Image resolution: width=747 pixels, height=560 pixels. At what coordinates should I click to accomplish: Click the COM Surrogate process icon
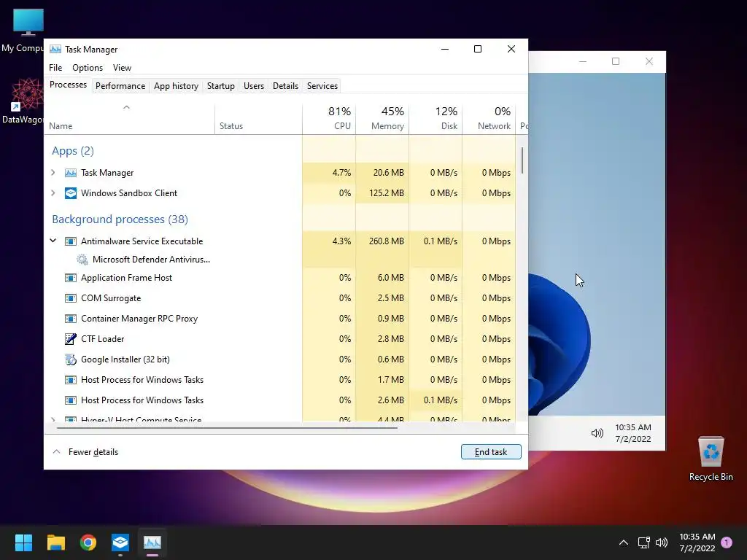(71, 298)
